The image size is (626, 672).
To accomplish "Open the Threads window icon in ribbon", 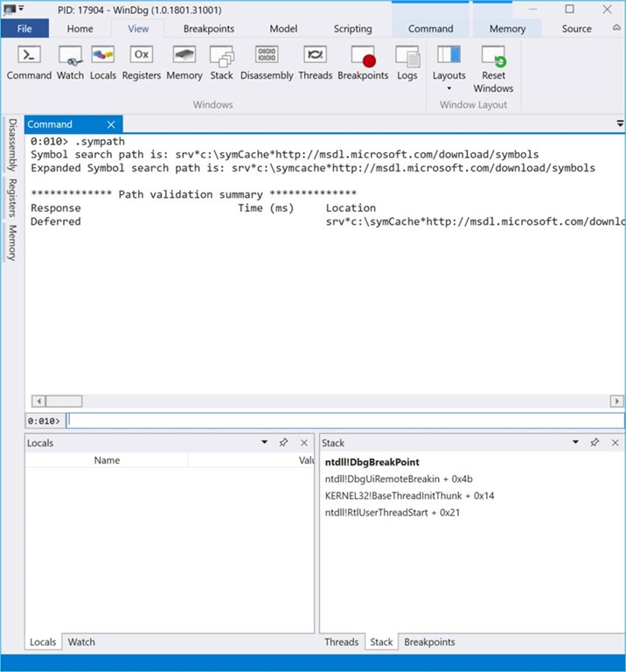I will pyautogui.click(x=315, y=63).
